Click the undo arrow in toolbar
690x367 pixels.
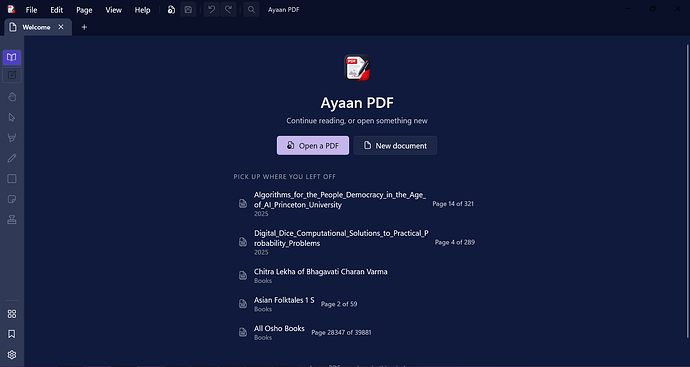tap(212, 10)
